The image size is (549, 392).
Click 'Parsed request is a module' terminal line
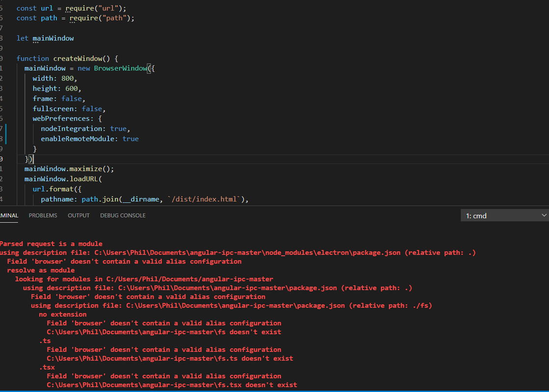pos(51,244)
